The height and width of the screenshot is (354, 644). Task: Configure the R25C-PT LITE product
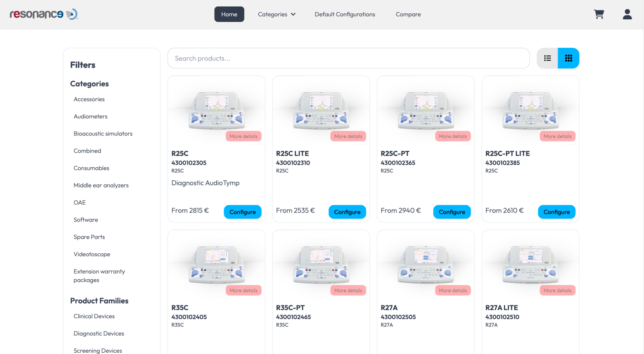557,212
